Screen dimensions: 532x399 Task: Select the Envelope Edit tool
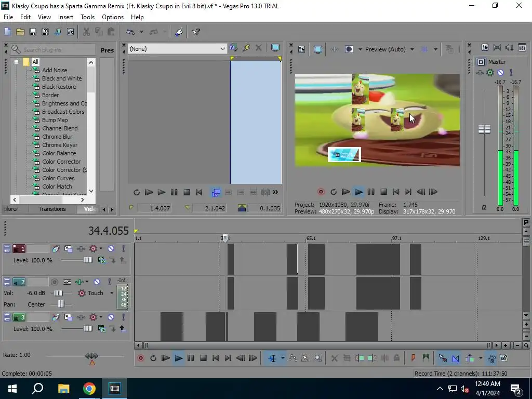[x=292, y=358]
